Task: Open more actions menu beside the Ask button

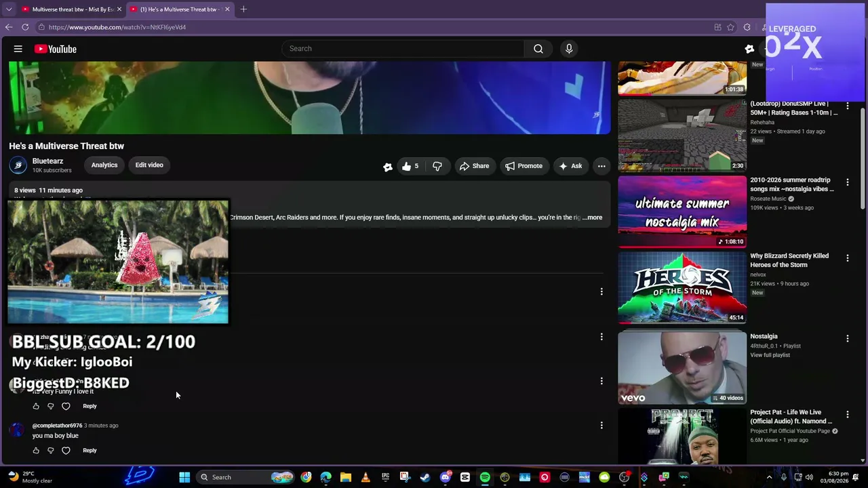Action: 601,166
